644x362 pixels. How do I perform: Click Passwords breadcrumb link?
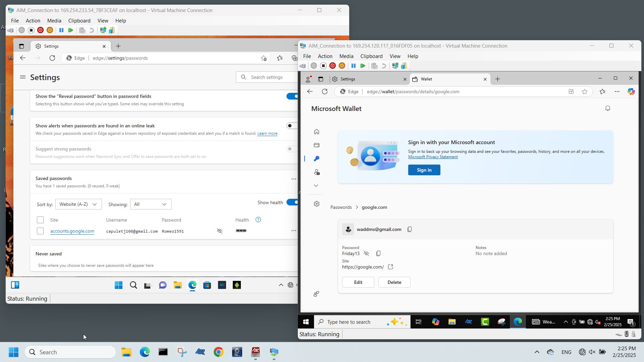pos(341,207)
